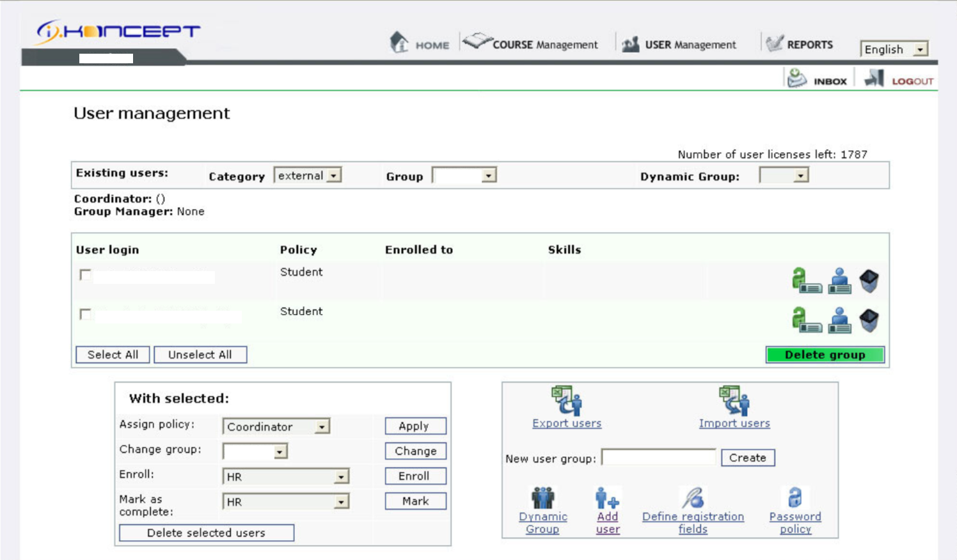This screenshot has height=560, width=957.
Task: Tick the checkbox for the first user row
Action: click(85, 275)
